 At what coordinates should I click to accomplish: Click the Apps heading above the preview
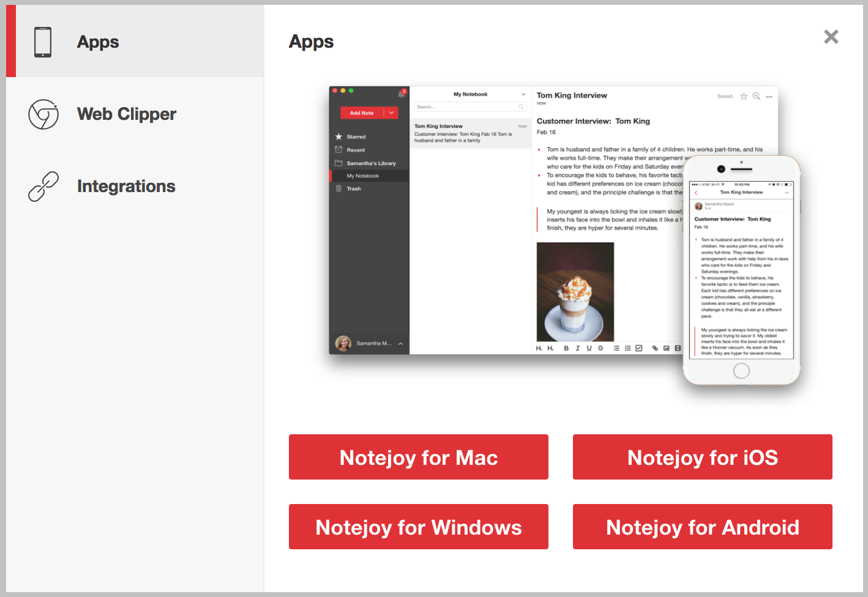click(311, 42)
